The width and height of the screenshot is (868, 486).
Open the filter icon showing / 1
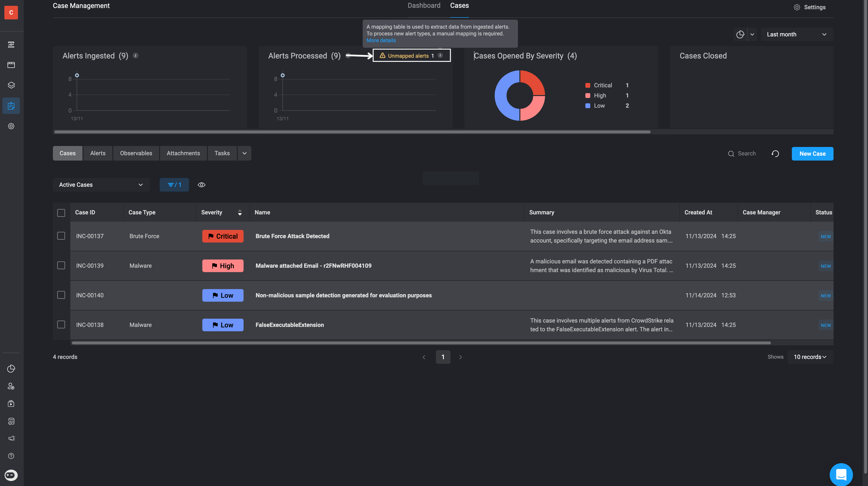pyautogui.click(x=174, y=185)
